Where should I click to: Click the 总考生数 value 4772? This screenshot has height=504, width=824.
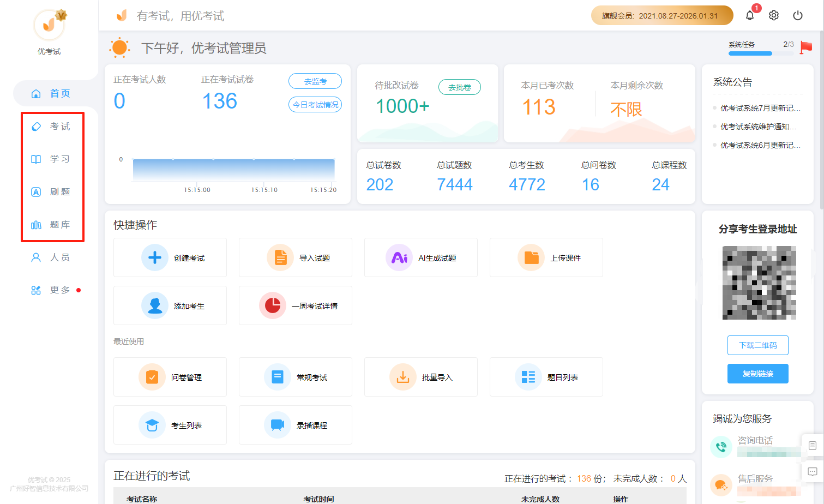527,185
